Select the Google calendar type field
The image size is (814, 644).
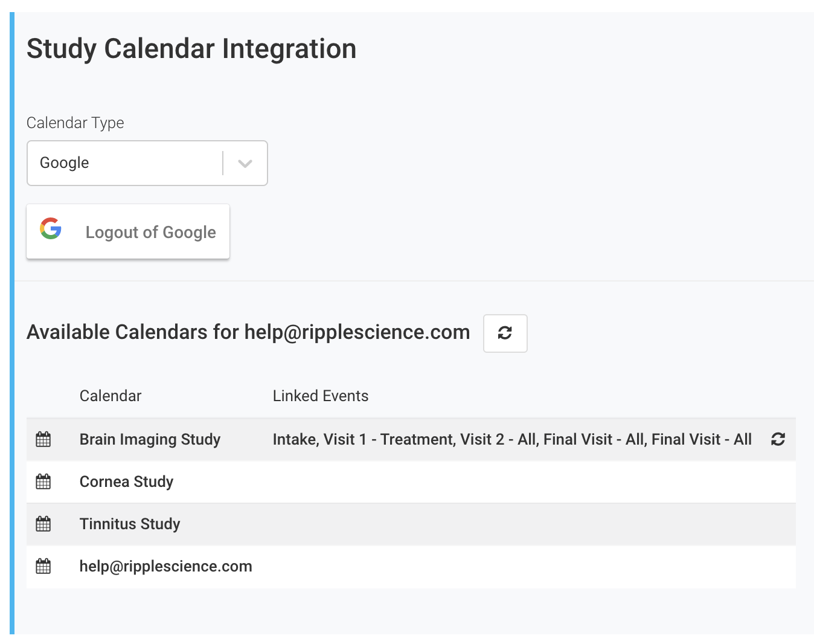click(125, 163)
